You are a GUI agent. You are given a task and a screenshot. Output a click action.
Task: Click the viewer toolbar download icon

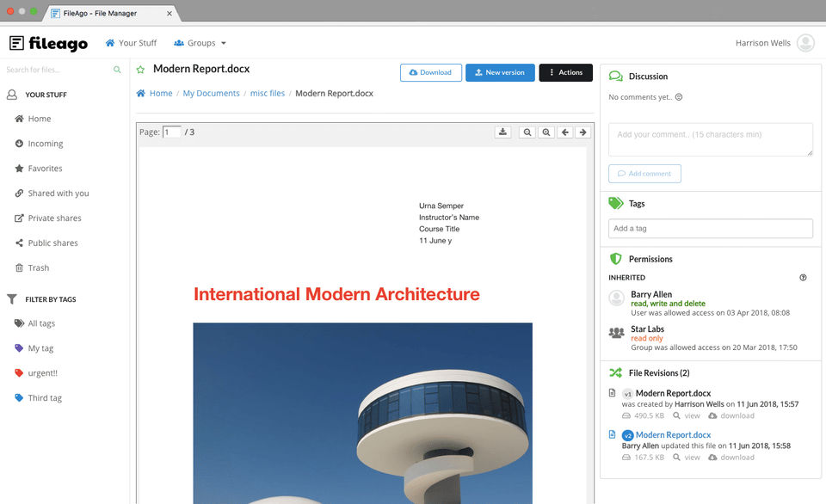(x=503, y=132)
